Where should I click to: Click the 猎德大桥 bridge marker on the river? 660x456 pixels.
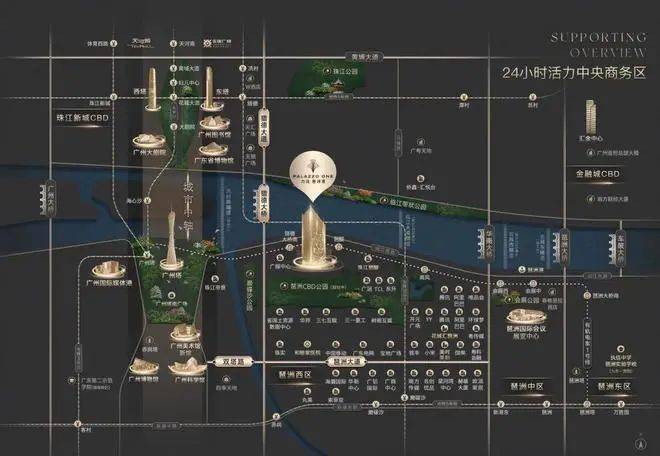pyautogui.click(x=261, y=204)
